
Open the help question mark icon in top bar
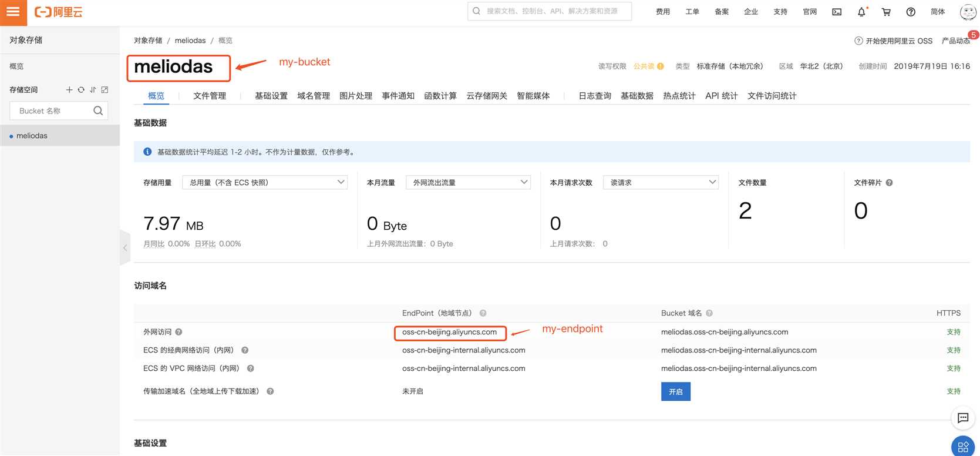911,12
